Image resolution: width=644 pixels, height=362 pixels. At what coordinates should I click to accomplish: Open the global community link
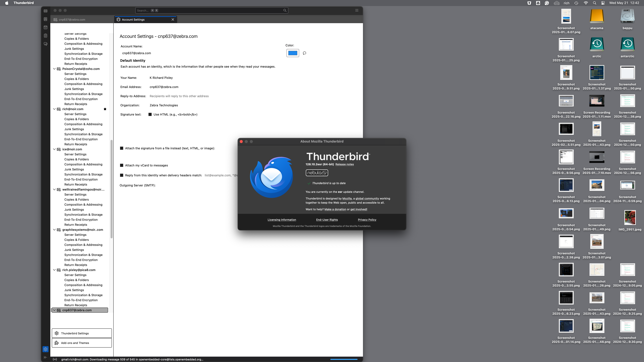coord(367,198)
